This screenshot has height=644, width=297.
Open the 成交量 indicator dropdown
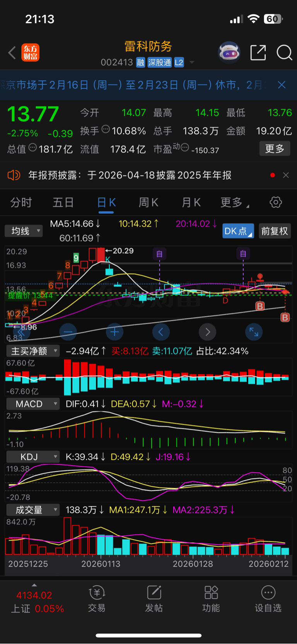click(33, 510)
